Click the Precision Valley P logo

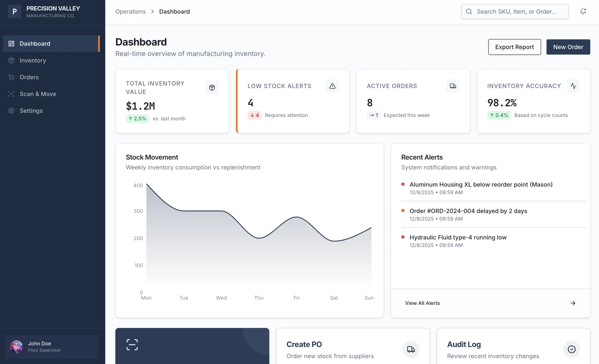click(x=15, y=11)
